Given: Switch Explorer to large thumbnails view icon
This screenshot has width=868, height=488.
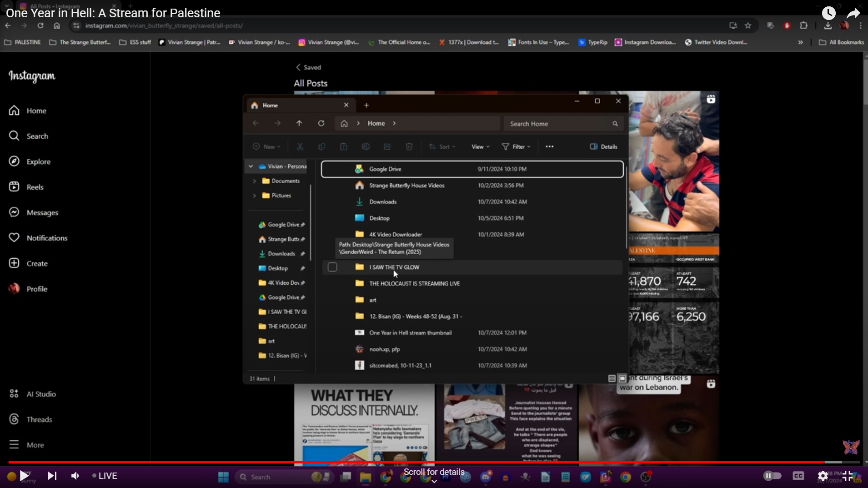Looking at the screenshot, I should (x=622, y=378).
